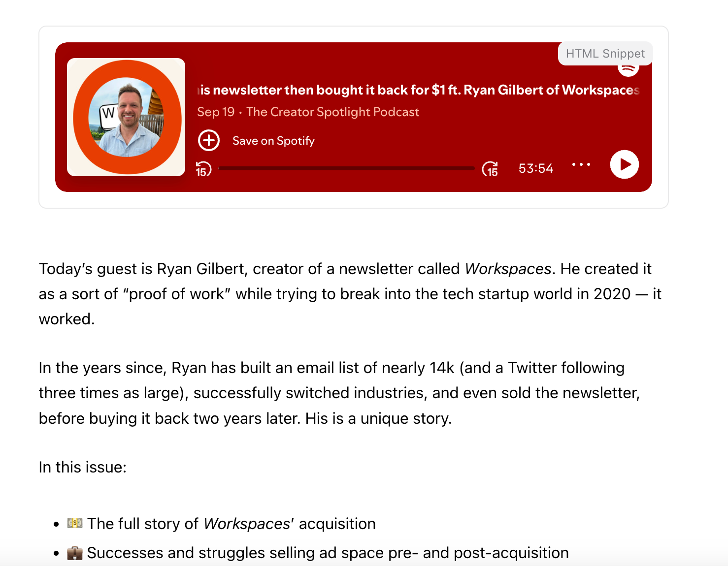This screenshot has height=566, width=728.
Task: Place cursor on "In this issue:" line
Action: pyautogui.click(x=83, y=467)
